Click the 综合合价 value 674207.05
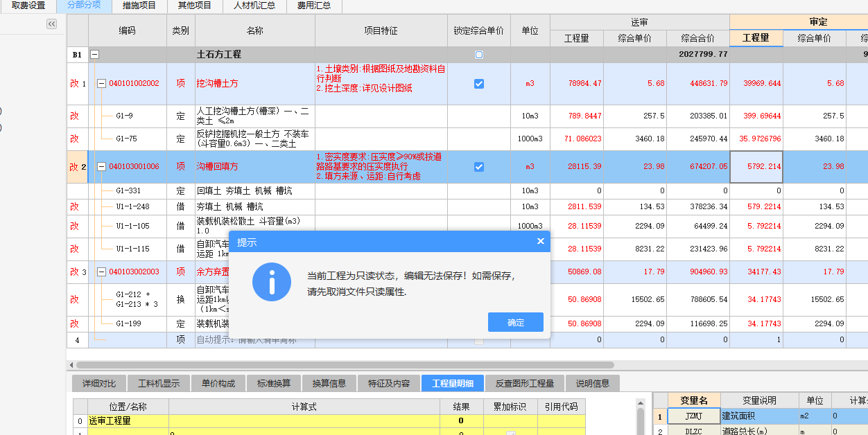868x435 pixels. pos(707,167)
